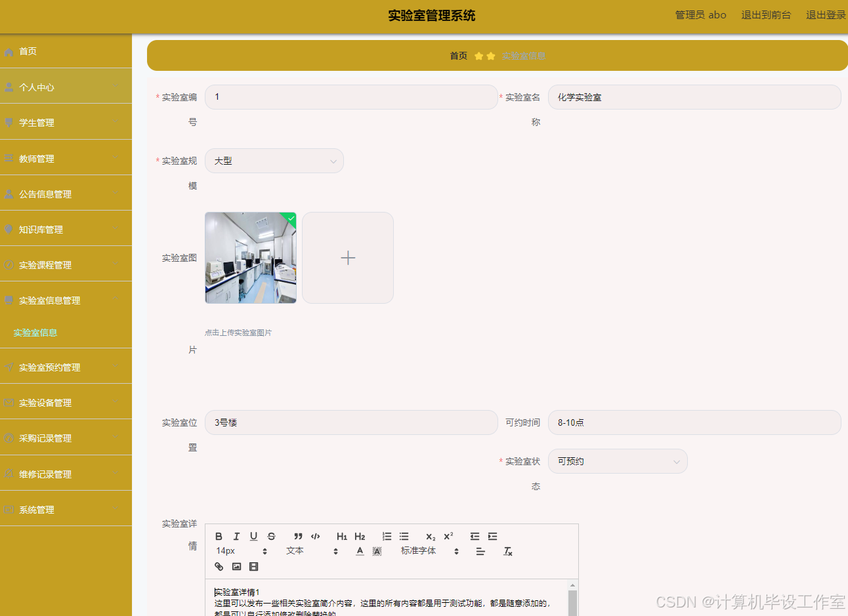
Task: Click the 退出登录 link
Action: (x=826, y=14)
